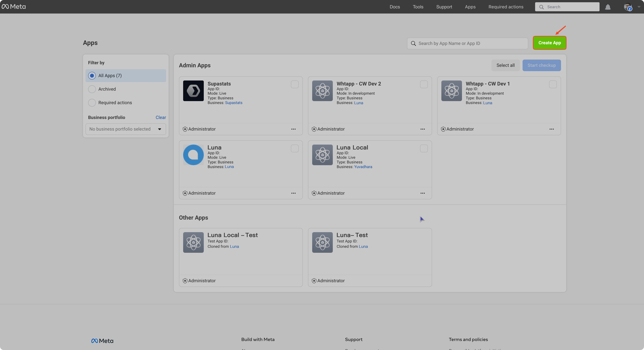Go to Apps in top navigation

[470, 7]
